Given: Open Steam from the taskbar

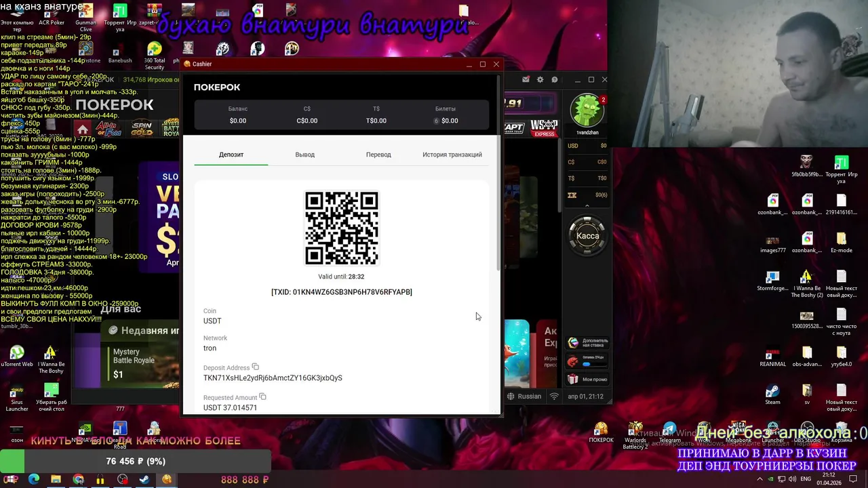Looking at the screenshot, I should click(x=144, y=479).
